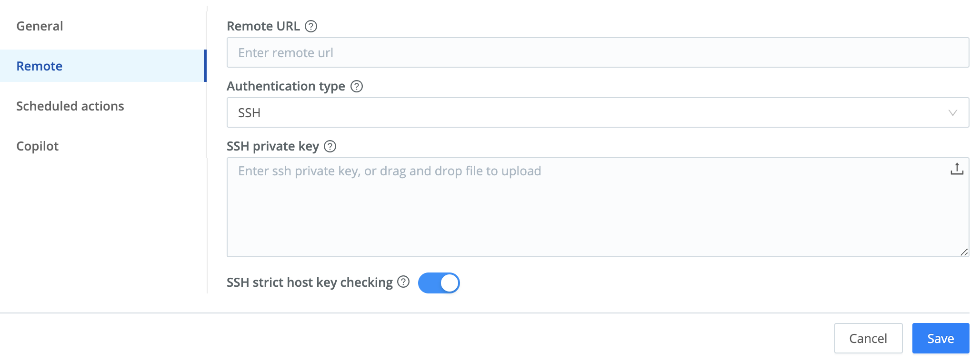Screen dimensions: 980x363
Task: Focus the Enter remote url input field
Action: click(598, 52)
